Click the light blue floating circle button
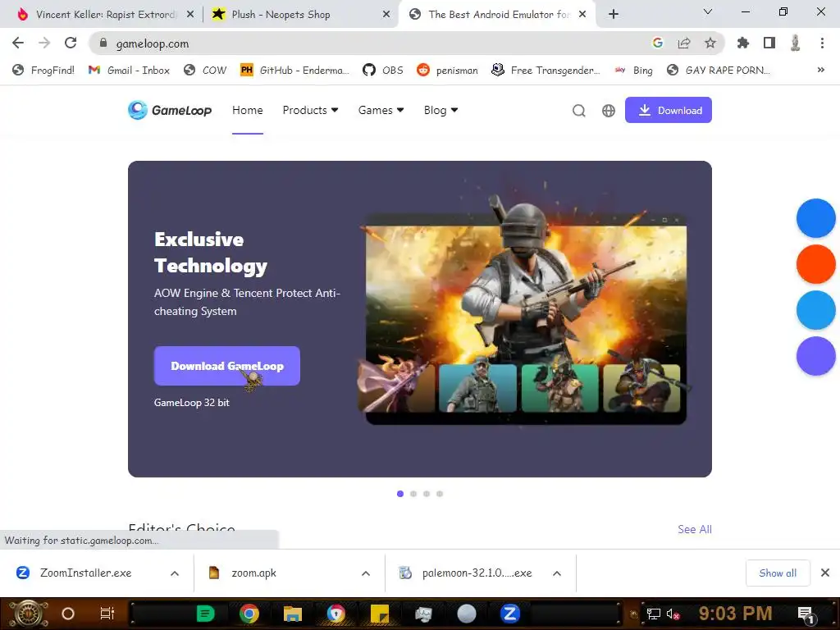The height and width of the screenshot is (630, 840). pyautogui.click(x=816, y=310)
